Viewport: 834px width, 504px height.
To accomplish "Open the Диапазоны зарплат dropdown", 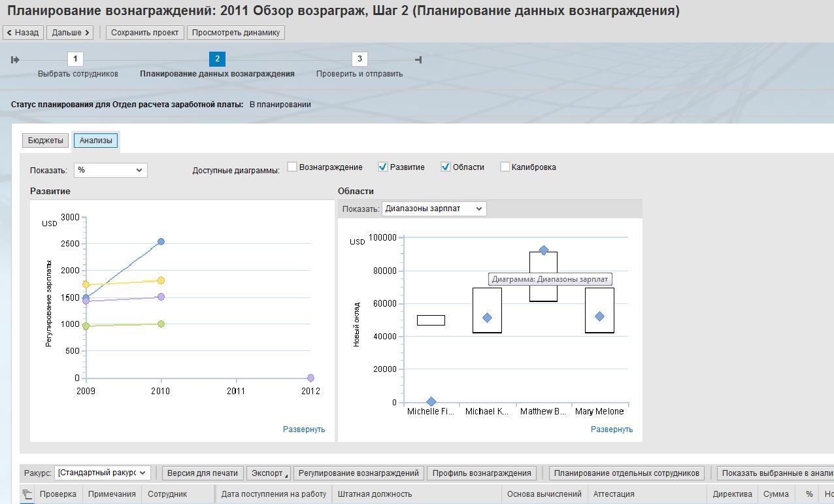I will [434, 209].
